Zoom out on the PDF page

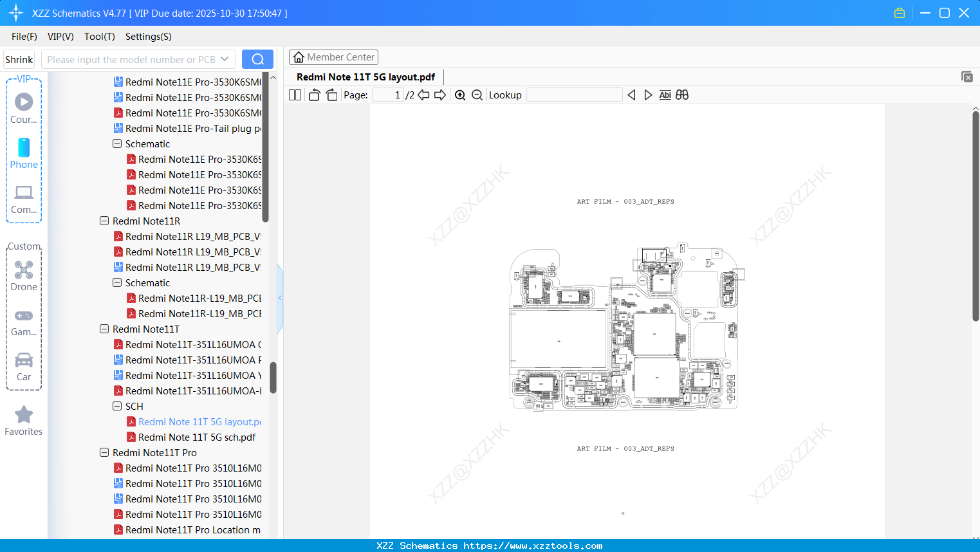[x=477, y=95]
